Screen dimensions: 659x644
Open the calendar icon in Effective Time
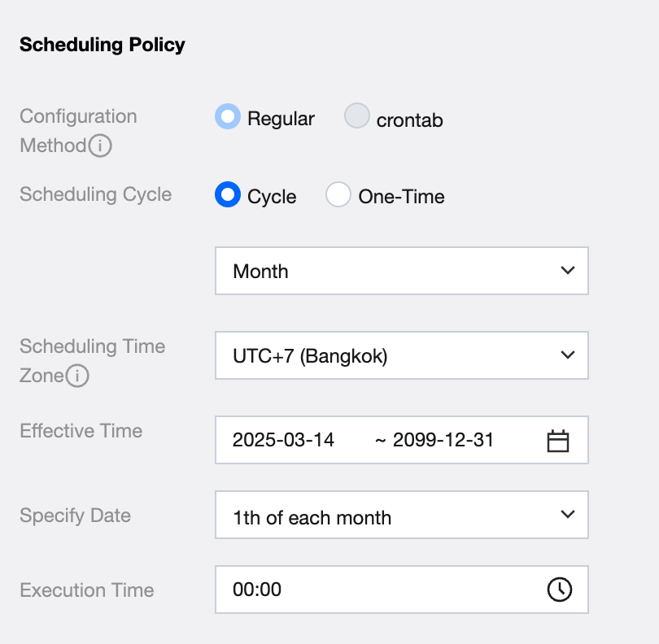pyautogui.click(x=558, y=441)
